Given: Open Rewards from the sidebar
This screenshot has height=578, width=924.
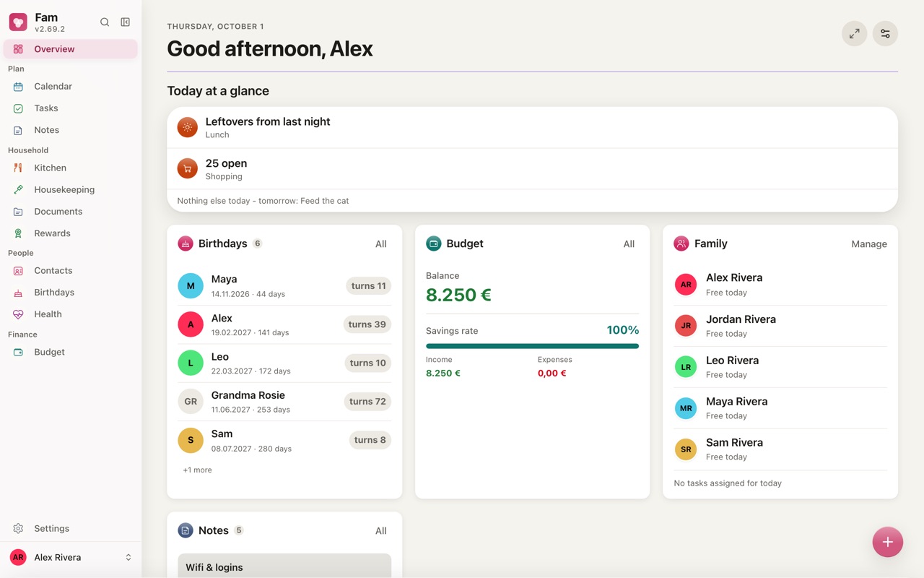Looking at the screenshot, I should (x=71, y=233).
